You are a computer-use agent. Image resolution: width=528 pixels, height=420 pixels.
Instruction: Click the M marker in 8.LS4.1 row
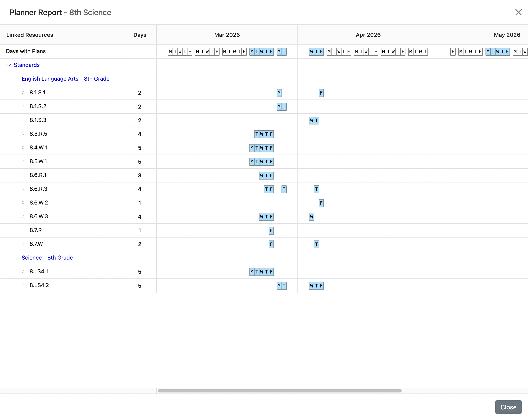(252, 272)
